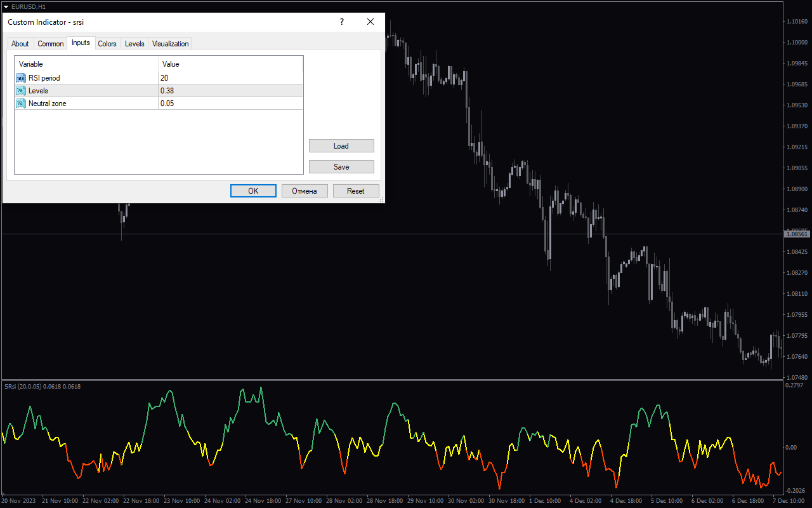Close the Custom Indicator dialog

click(370, 22)
